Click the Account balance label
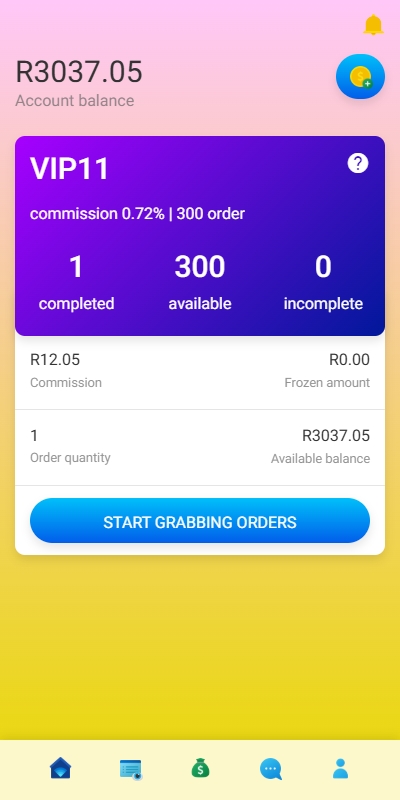This screenshot has height=800, width=400. coord(74,101)
